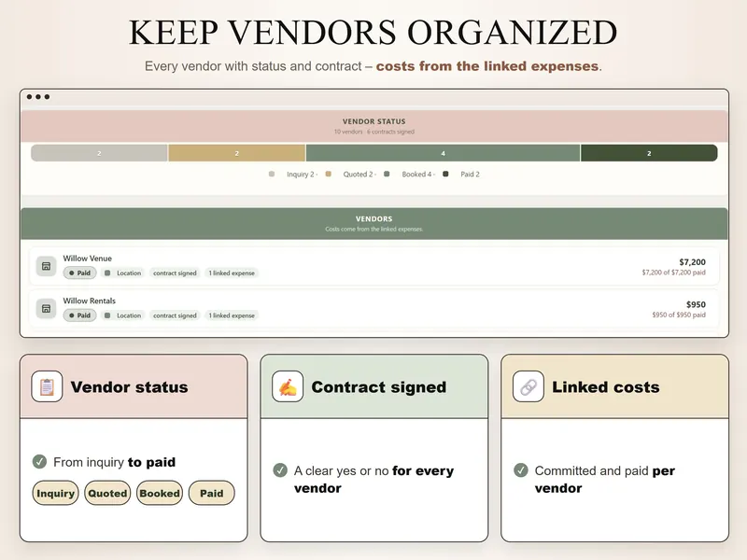Click the Contract signed card heading
This screenshot has width=747, height=560.
pos(379,386)
